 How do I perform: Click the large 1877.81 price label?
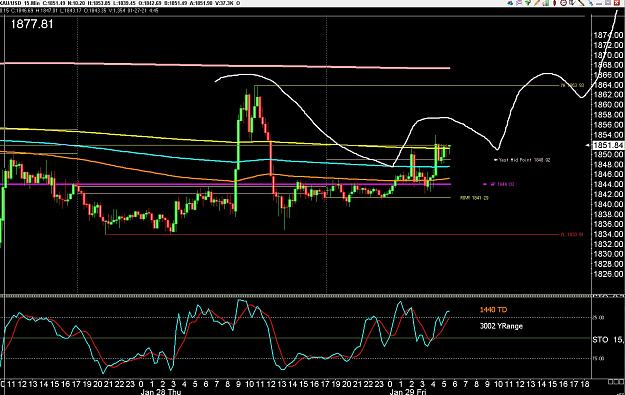pyautogui.click(x=31, y=24)
